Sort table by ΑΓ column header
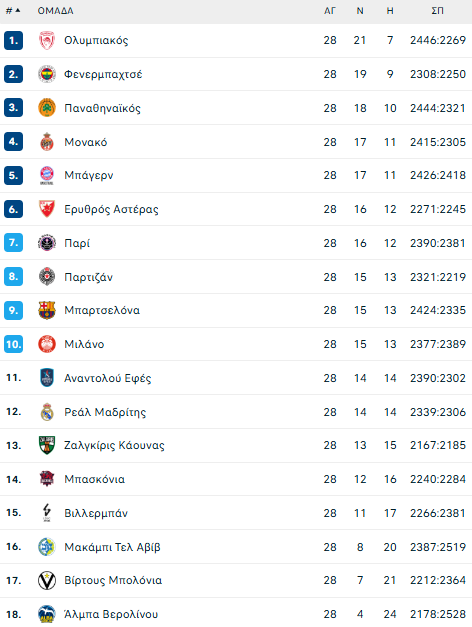472x627 pixels. pyautogui.click(x=330, y=11)
